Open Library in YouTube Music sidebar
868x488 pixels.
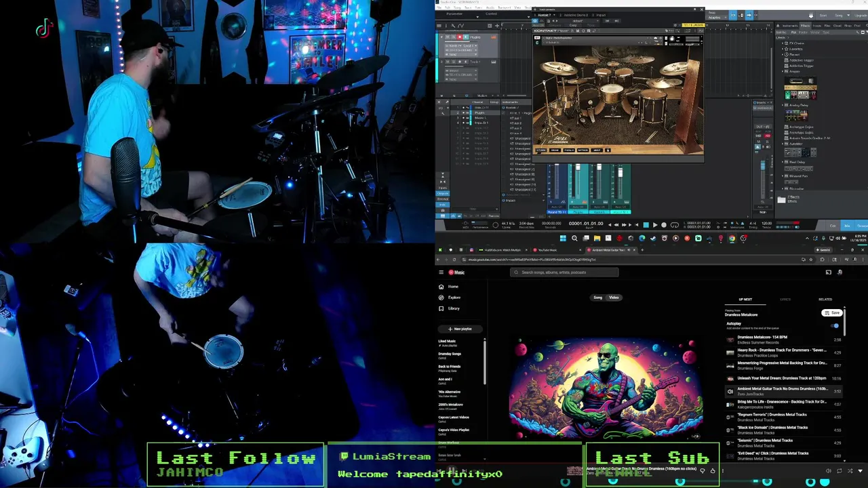coord(448,308)
